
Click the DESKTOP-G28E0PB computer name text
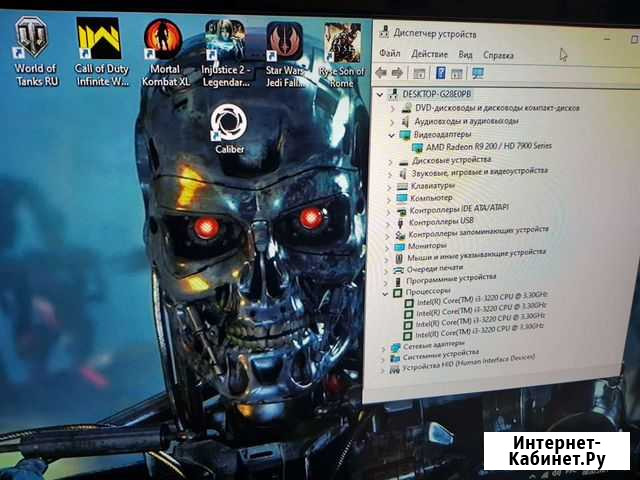pyautogui.click(x=437, y=94)
